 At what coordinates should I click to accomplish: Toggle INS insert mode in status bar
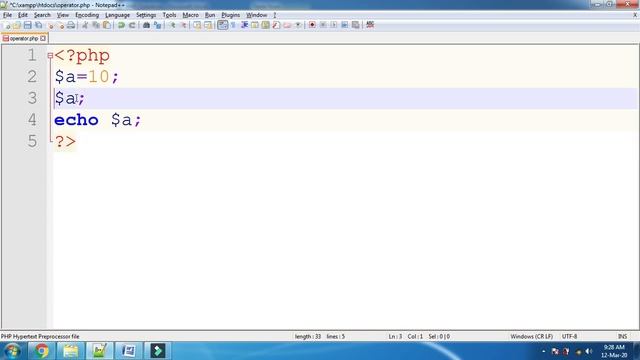click(622, 337)
